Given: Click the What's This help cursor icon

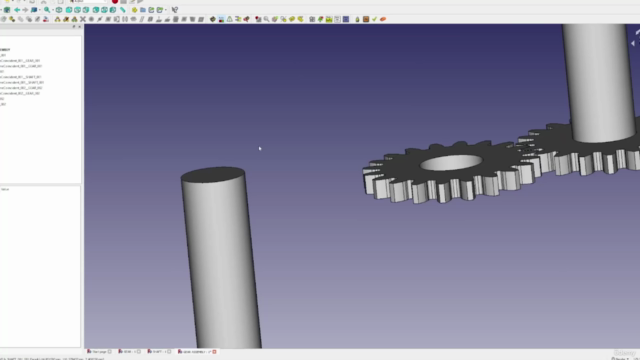Looking at the screenshot, I should point(175,10).
